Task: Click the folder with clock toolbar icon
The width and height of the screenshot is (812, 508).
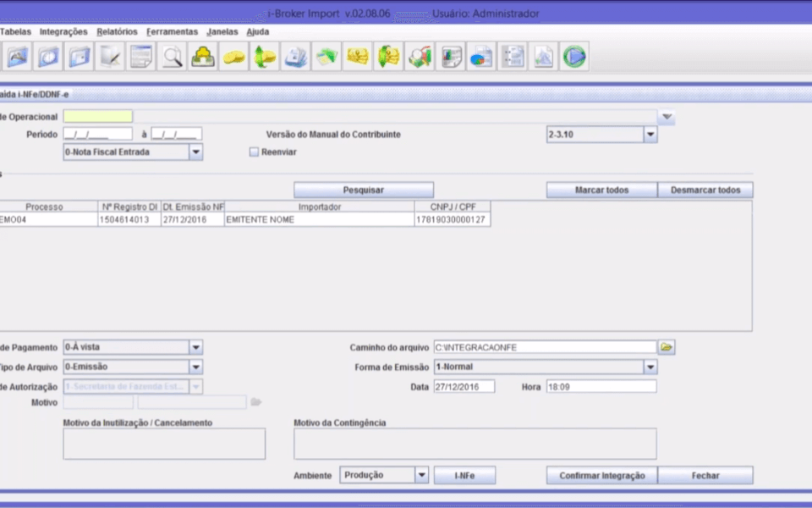Action: [x=48, y=56]
